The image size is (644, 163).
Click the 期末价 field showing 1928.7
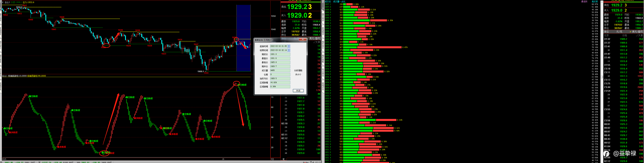point(280,66)
